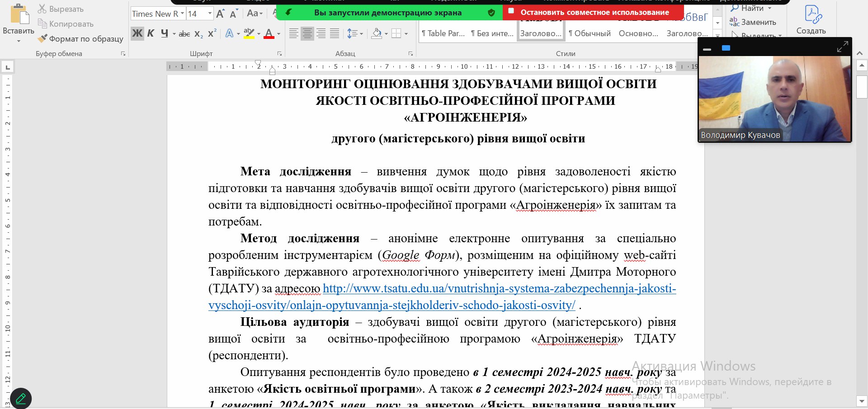
Task: Collapse the ribbon with the chevron arrow
Action: tap(861, 54)
